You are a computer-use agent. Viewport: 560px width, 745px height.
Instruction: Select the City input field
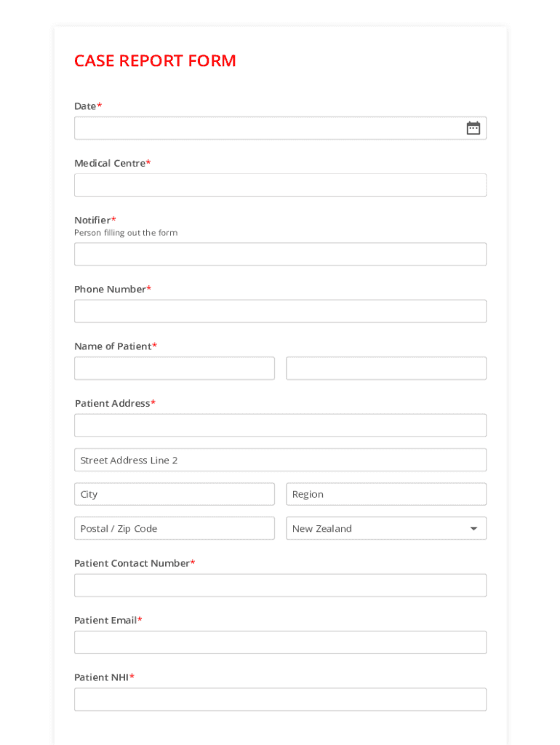coord(175,494)
